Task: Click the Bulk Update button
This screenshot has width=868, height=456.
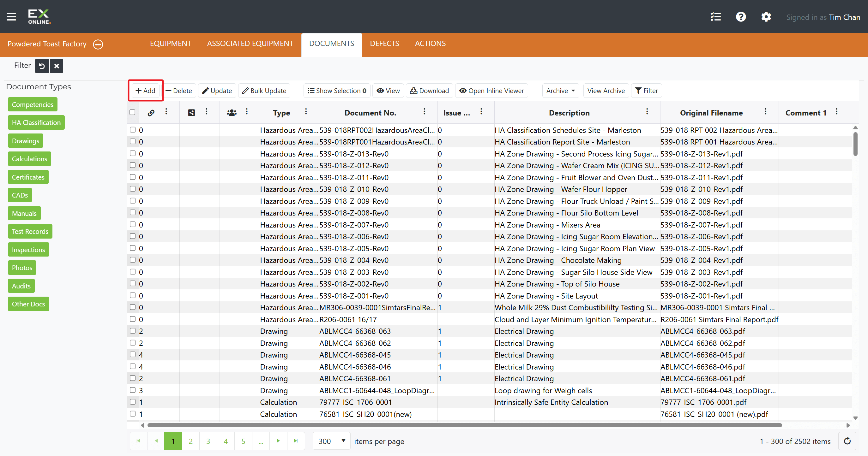Action: pos(264,91)
